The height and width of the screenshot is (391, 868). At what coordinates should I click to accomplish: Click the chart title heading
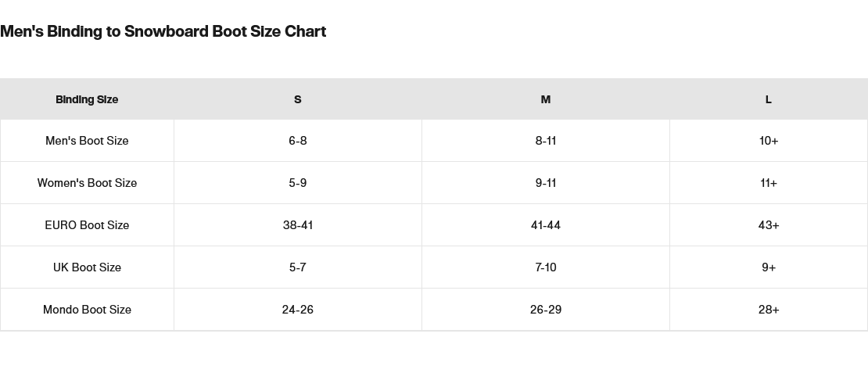(163, 31)
